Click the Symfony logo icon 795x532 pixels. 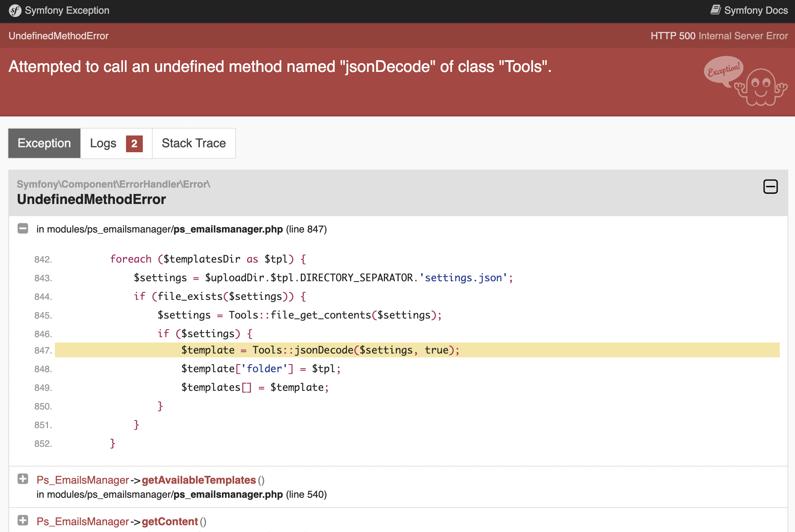coord(15,11)
